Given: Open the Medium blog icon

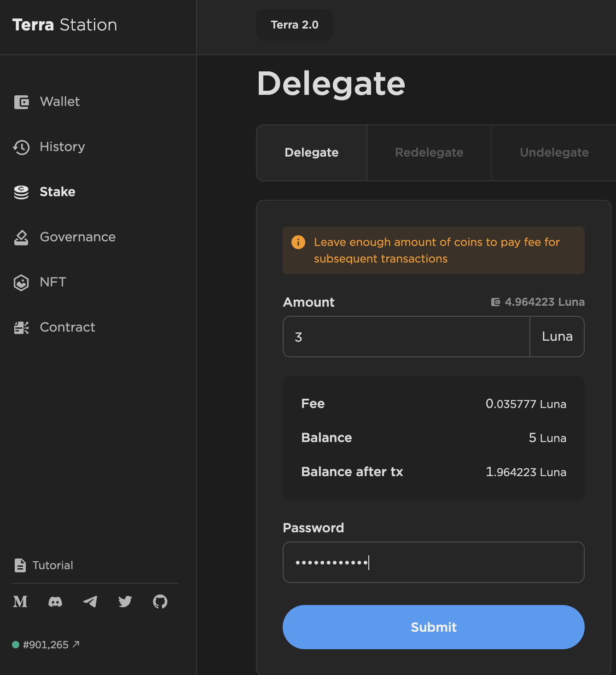Looking at the screenshot, I should tap(20, 602).
